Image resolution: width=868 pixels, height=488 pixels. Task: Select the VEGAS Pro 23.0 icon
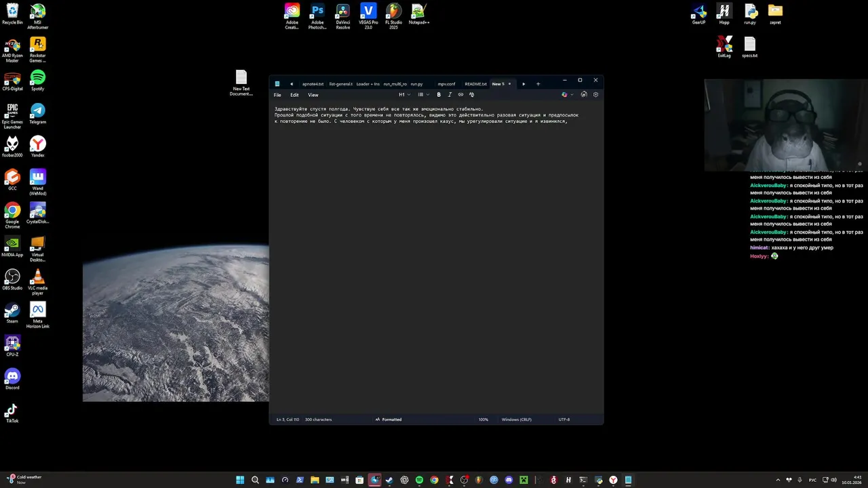[x=368, y=16]
